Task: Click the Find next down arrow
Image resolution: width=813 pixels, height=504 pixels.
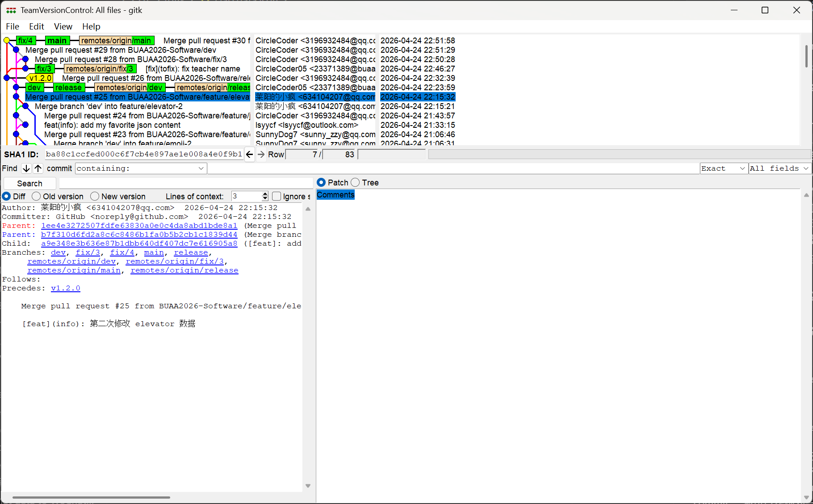Action: [26, 168]
